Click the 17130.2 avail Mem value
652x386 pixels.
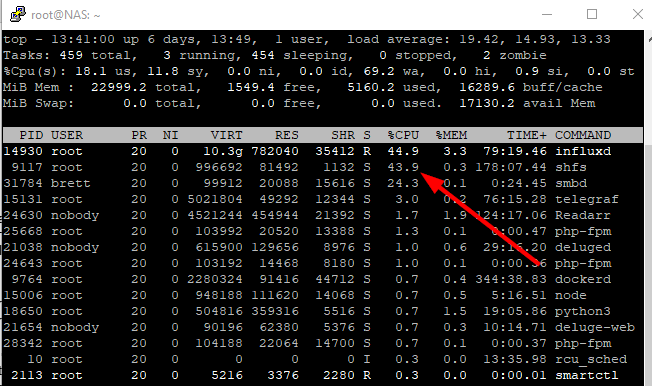[487, 103]
